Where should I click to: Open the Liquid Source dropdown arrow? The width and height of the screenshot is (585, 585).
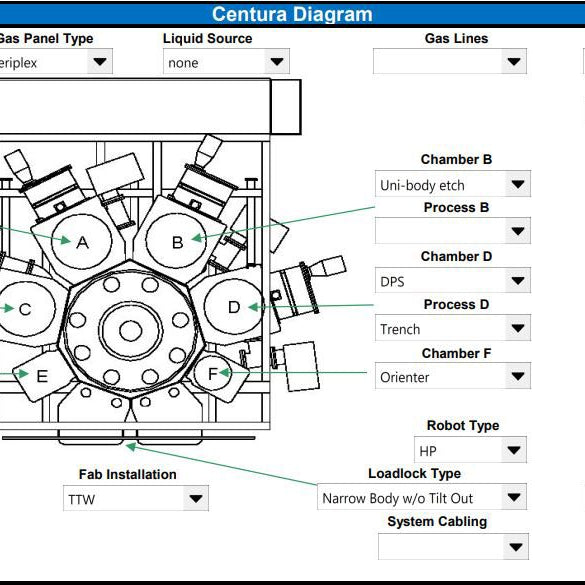[x=277, y=61]
